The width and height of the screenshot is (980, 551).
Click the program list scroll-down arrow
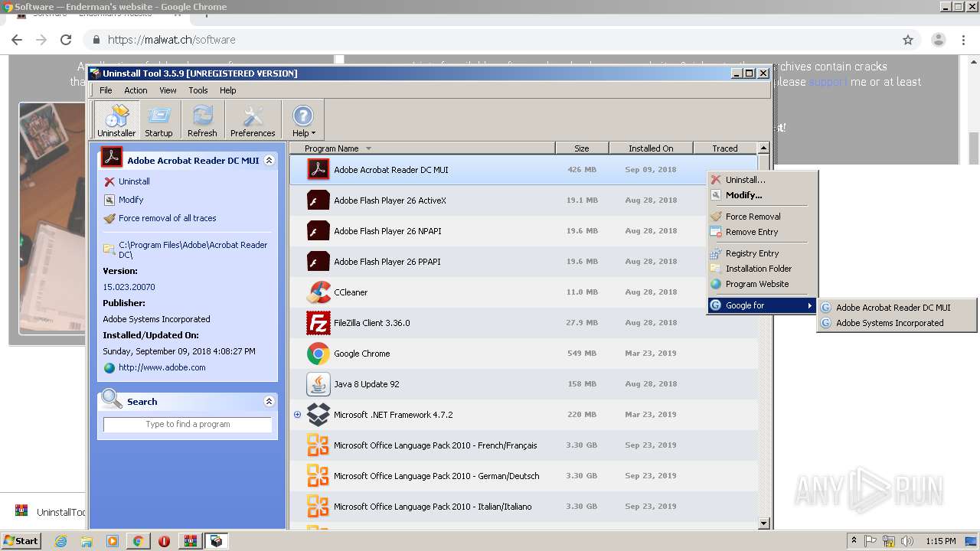tap(763, 523)
